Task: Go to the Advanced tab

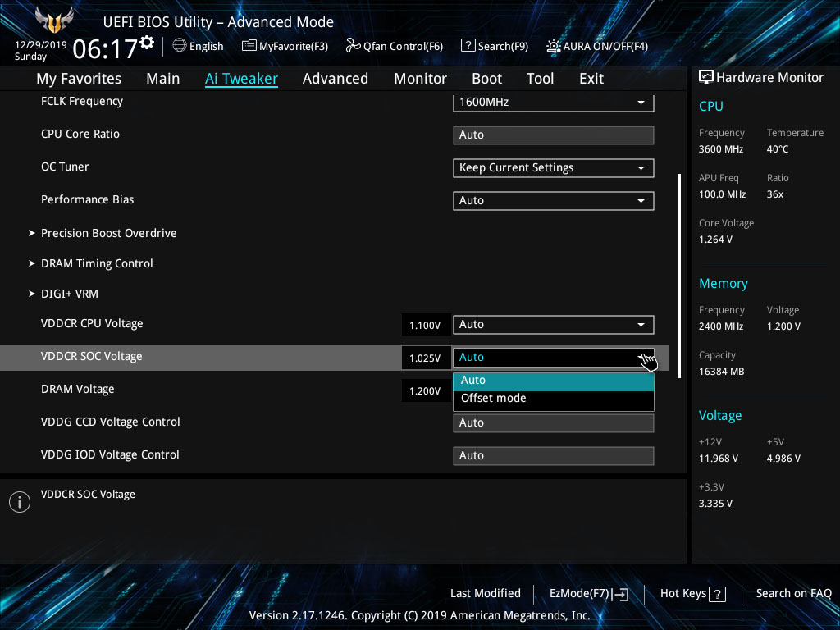Action: (336, 79)
